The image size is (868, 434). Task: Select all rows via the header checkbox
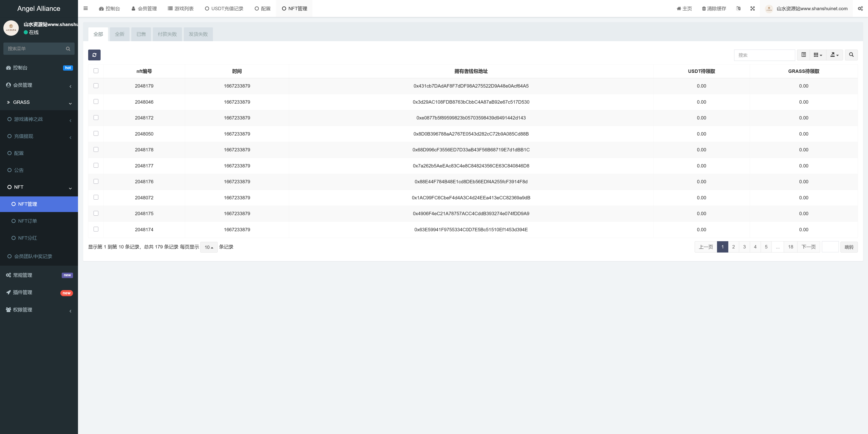96,70
